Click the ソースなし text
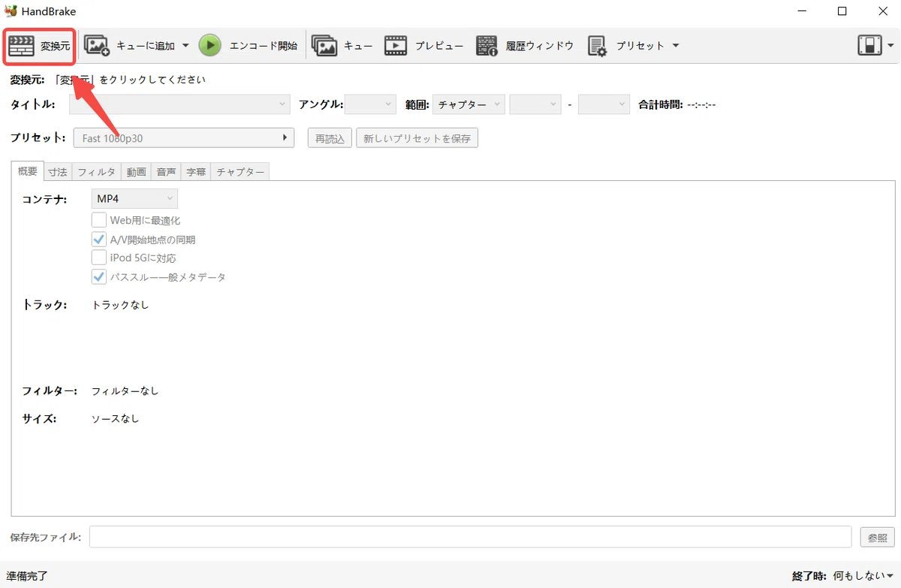The image size is (901, 588). coord(115,418)
